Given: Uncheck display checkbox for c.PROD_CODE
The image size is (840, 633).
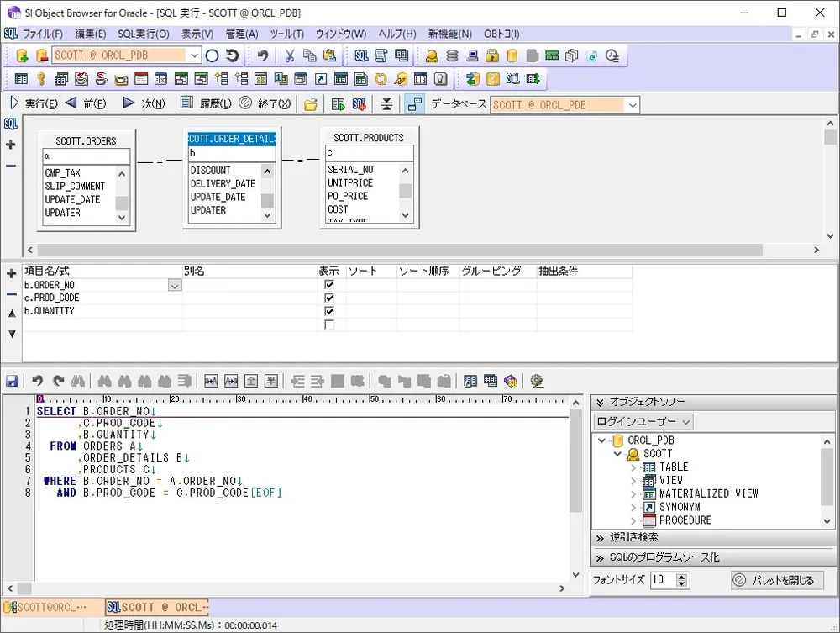Looking at the screenshot, I should click(x=329, y=298).
